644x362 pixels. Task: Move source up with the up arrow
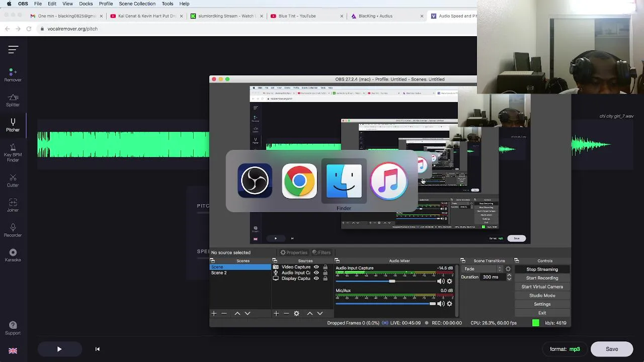click(x=310, y=313)
